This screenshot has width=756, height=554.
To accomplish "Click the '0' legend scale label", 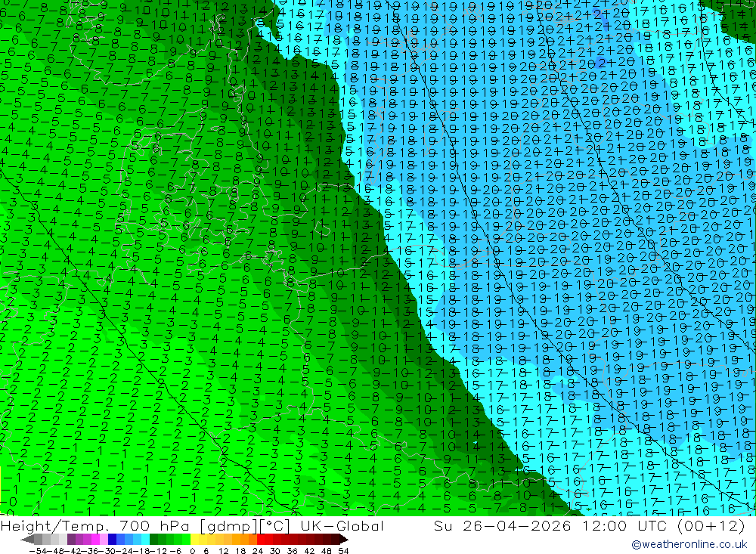I will point(192,551).
